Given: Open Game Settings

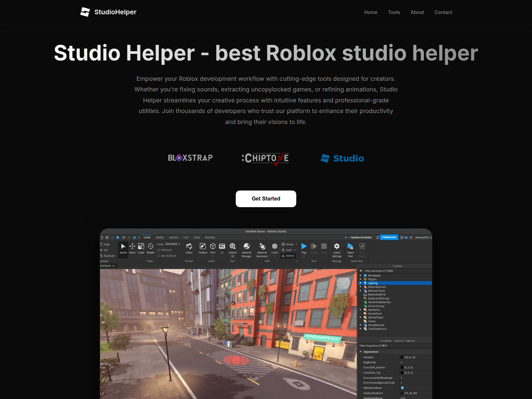Looking at the screenshot, I should tap(337, 250).
